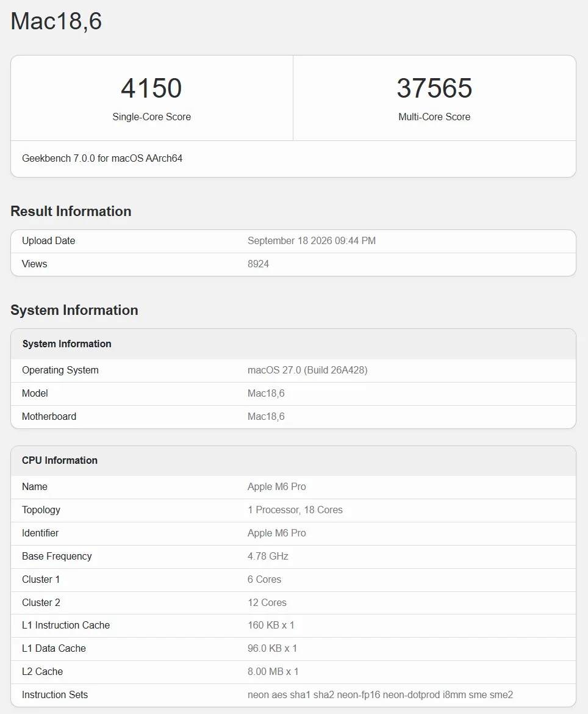Click the Multi-Core Score label
This screenshot has width=588, height=714.
[434, 117]
